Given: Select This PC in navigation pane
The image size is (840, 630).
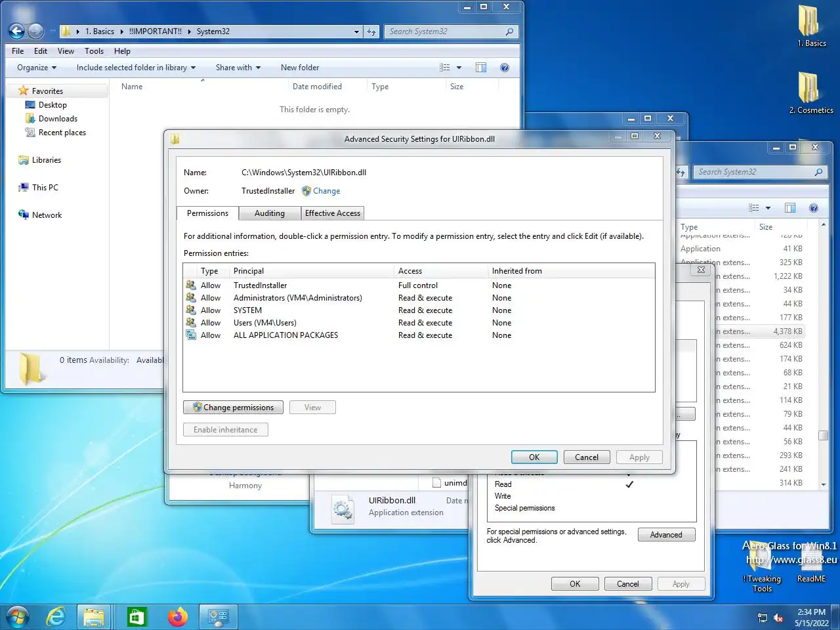Looking at the screenshot, I should pyautogui.click(x=45, y=188).
